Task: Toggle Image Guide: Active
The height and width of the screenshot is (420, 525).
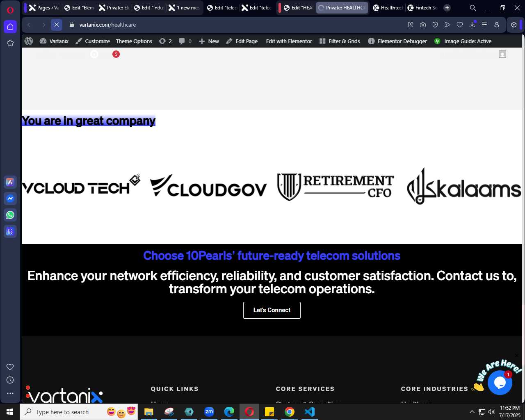Action: pyautogui.click(x=463, y=41)
